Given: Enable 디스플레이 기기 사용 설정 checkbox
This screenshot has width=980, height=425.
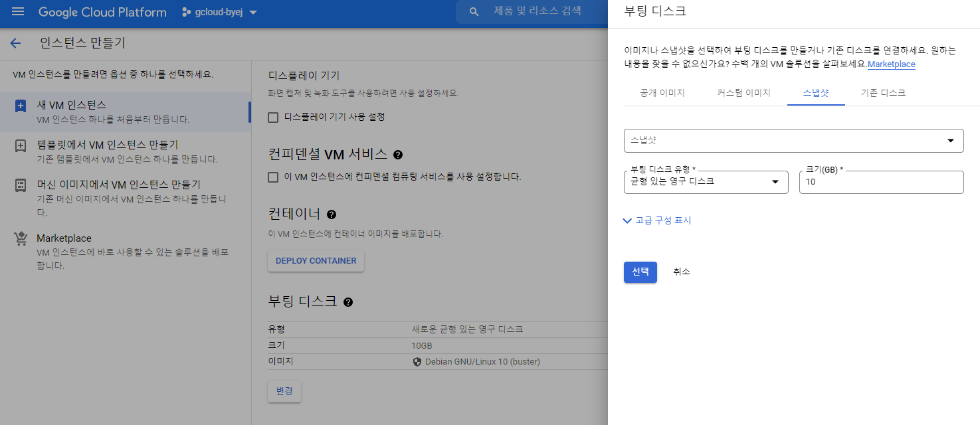Looking at the screenshot, I should 273,118.
